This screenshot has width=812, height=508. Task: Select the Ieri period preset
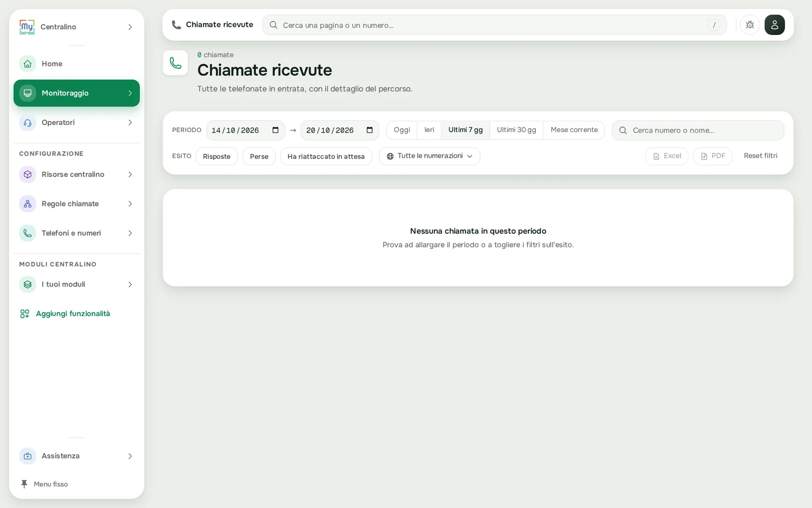(429, 130)
